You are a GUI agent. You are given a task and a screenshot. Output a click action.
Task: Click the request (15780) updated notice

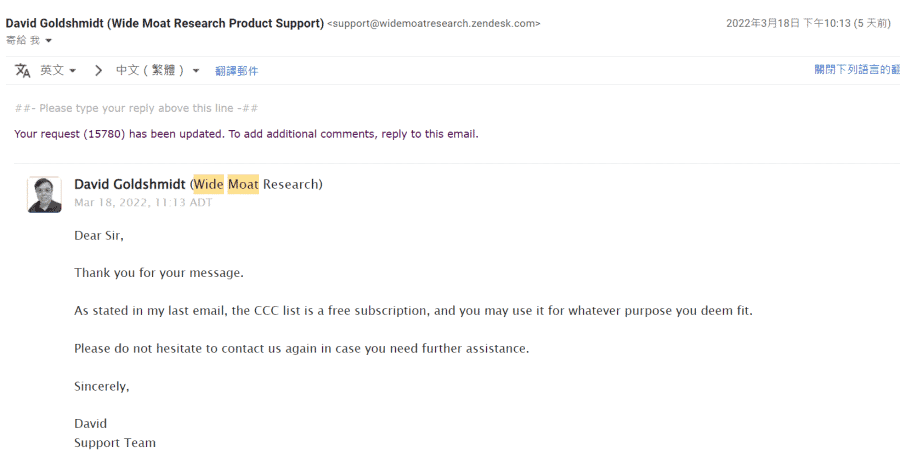click(x=246, y=134)
